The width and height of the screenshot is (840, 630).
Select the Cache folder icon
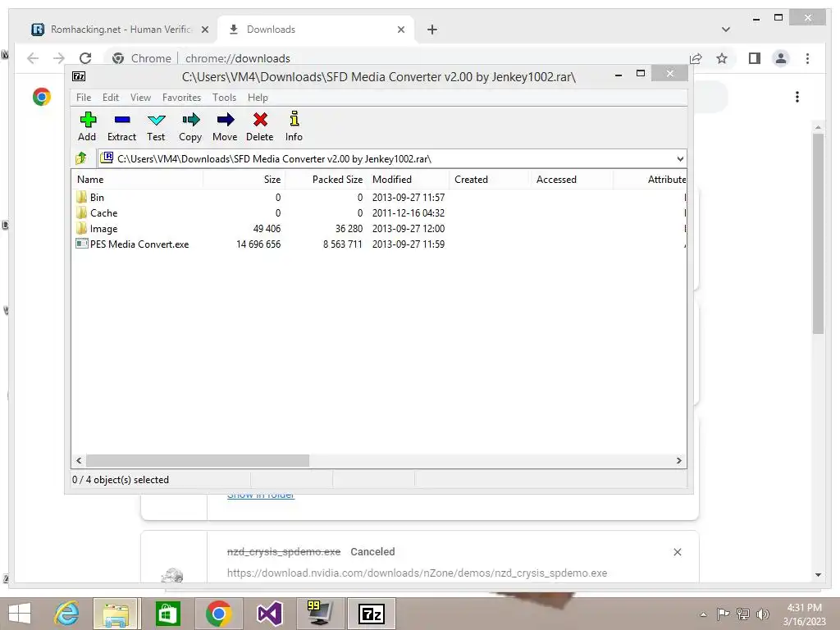coord(81,212)
